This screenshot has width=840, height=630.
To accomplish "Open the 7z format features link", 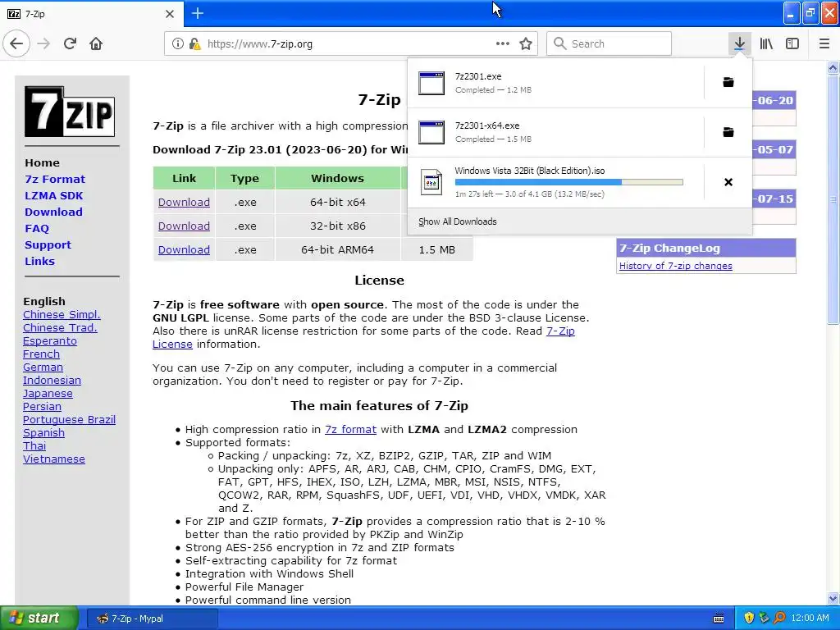I will [x=350, y=430].
